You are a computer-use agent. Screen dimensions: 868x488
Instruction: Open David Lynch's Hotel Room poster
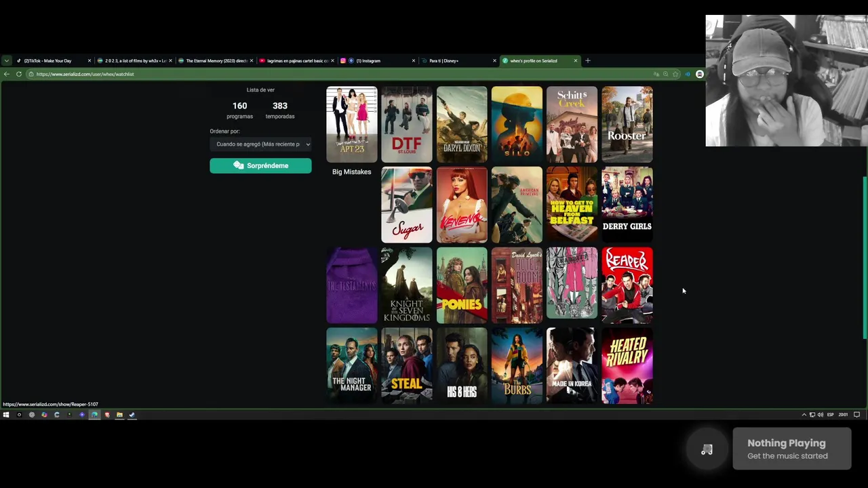click(x=517, y=285)
